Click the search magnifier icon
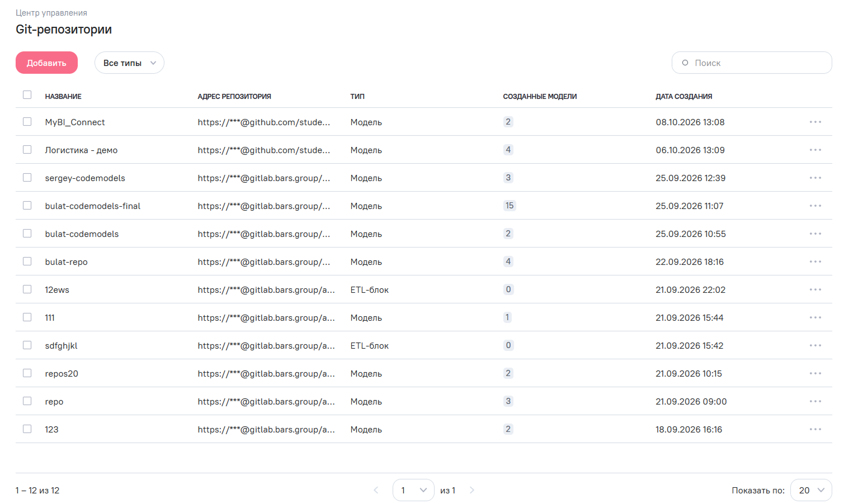This screenshot has height=504, width=844. click(x=685, y=63)
